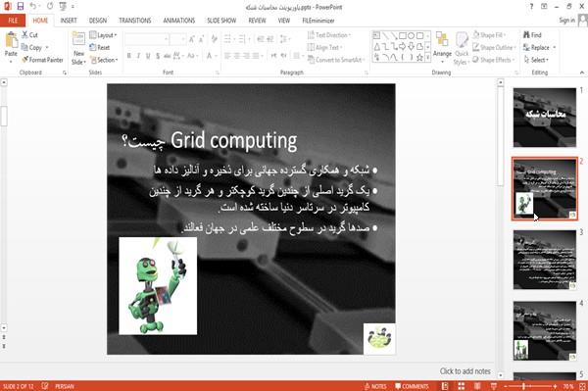Image resolution: width=588 pixels, height=391 pixels.
Task: Adjust the zoom slider handle
Action: click(x=523, y=386)
